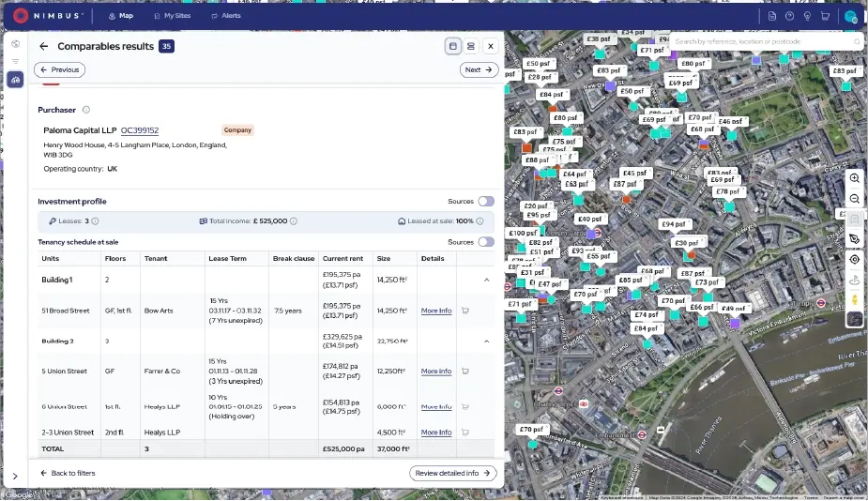
Task: Click info icon next to Leased at sale
Action: (x=480, y=220)
